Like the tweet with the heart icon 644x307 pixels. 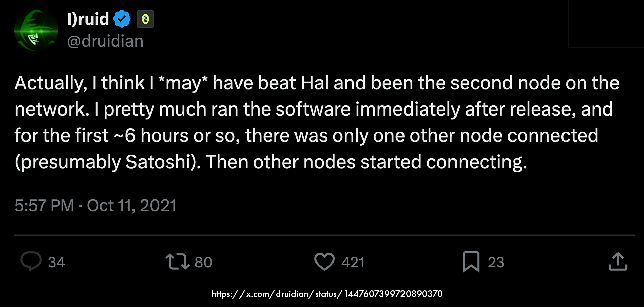coord(324,262)
